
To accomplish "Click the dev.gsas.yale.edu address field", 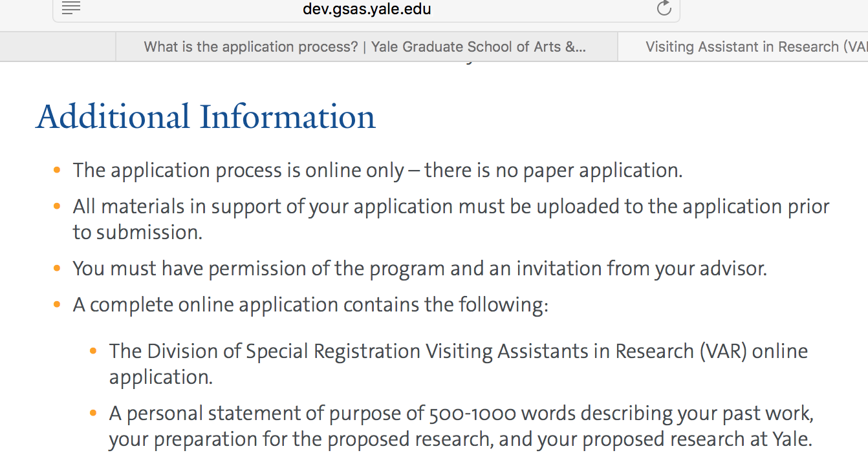I will 367,9.
